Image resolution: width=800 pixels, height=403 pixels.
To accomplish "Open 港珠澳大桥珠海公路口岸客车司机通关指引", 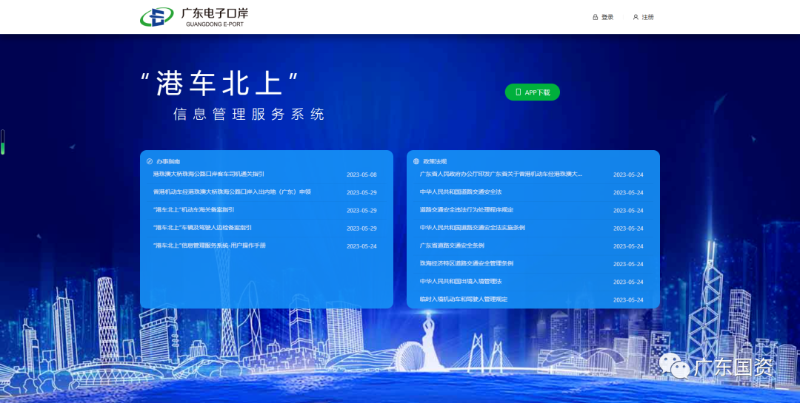I will pos(209,174).
